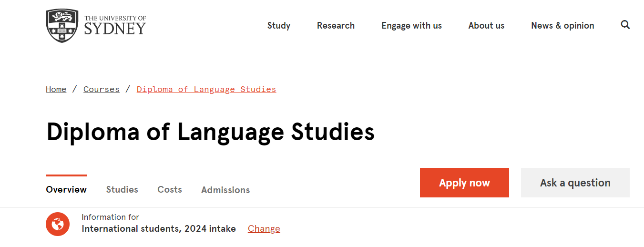Follow the Home breadcrumb link
Viewport: 644px width, 247px height.
(x=56, y=89)
